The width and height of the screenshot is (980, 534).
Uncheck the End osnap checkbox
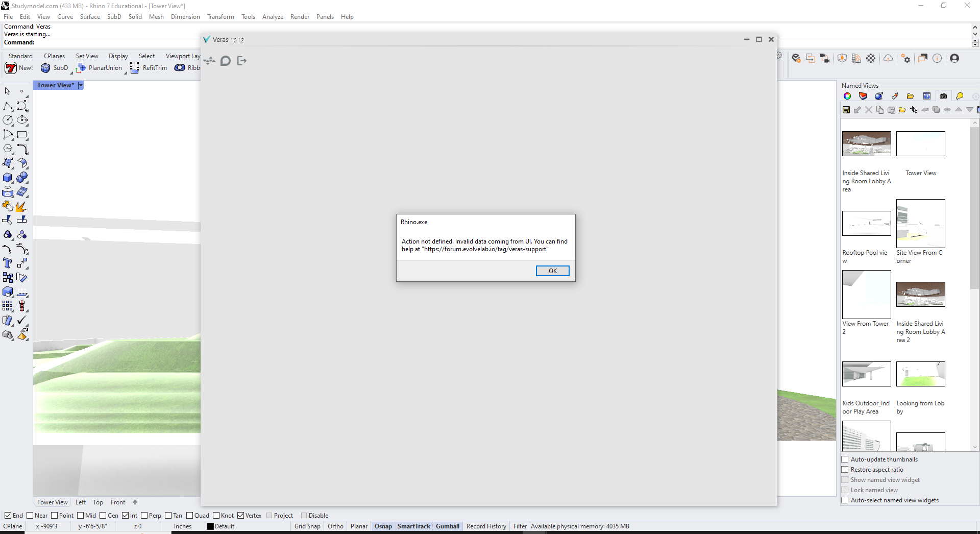[x=8, y=516]
